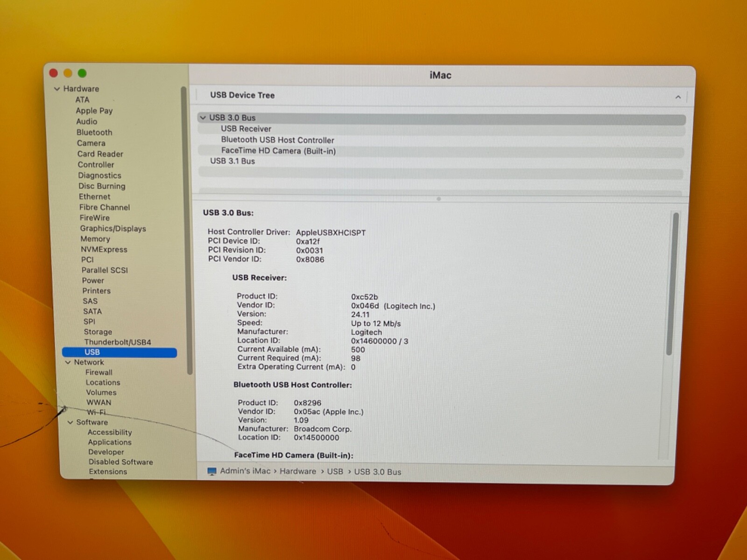
Task: Collapse the Network section chevron
Action: click(x=68, y=362)
